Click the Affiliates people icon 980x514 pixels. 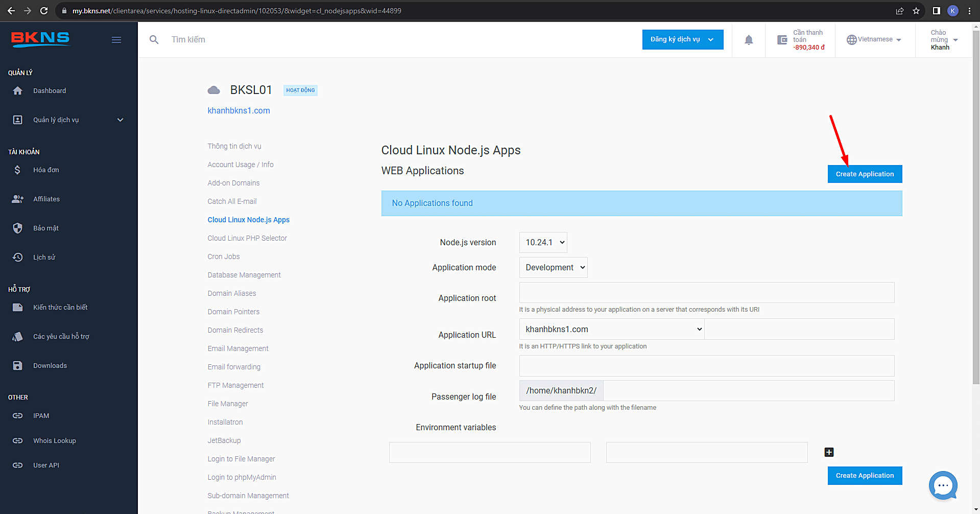pos(18,199)
